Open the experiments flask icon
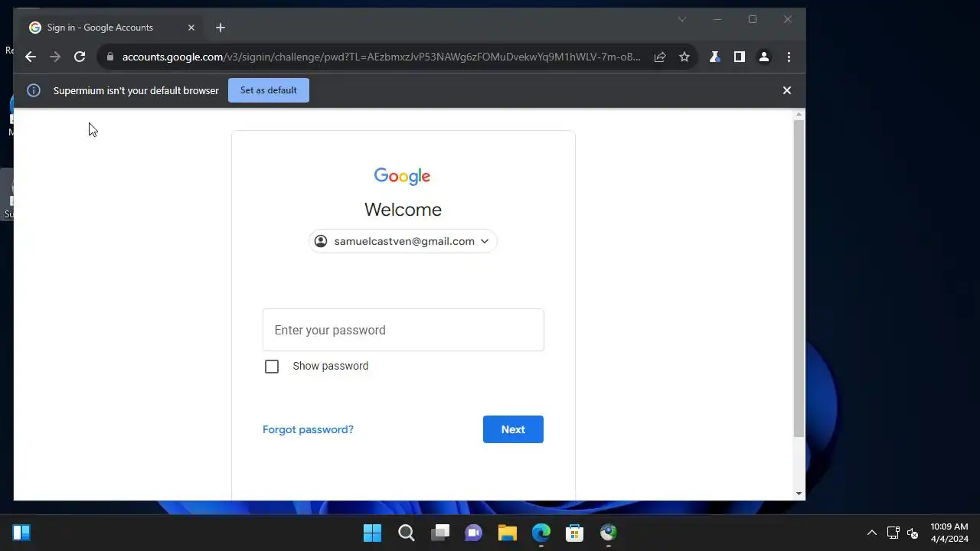The image size is (980, 551). pos(714,57)
